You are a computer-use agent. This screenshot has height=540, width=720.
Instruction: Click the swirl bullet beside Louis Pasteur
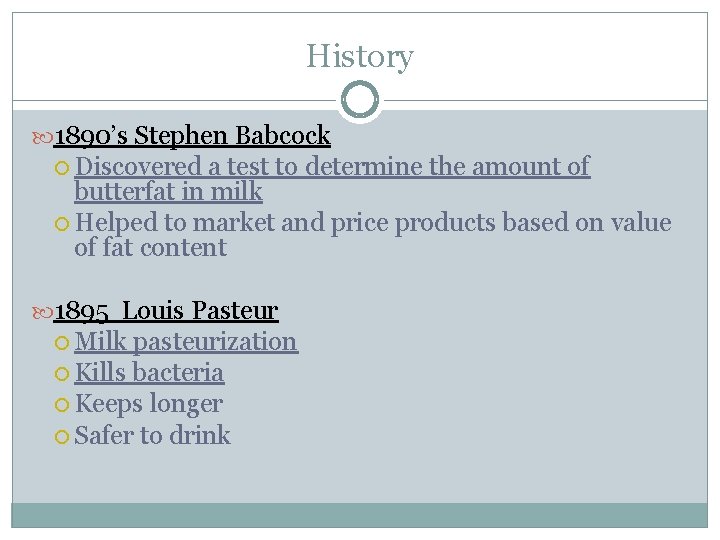[43, 313]
